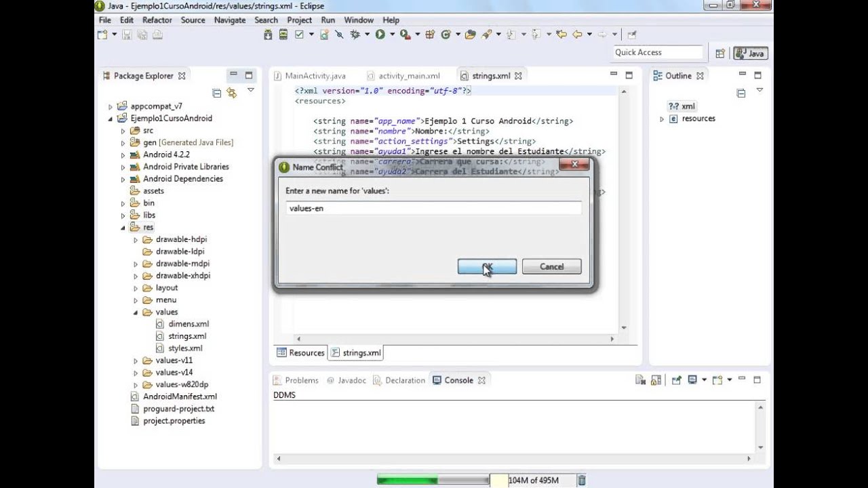Close the strings.xml editor tab
This screenshot has width=868, height=488.
tap(518, 76)
